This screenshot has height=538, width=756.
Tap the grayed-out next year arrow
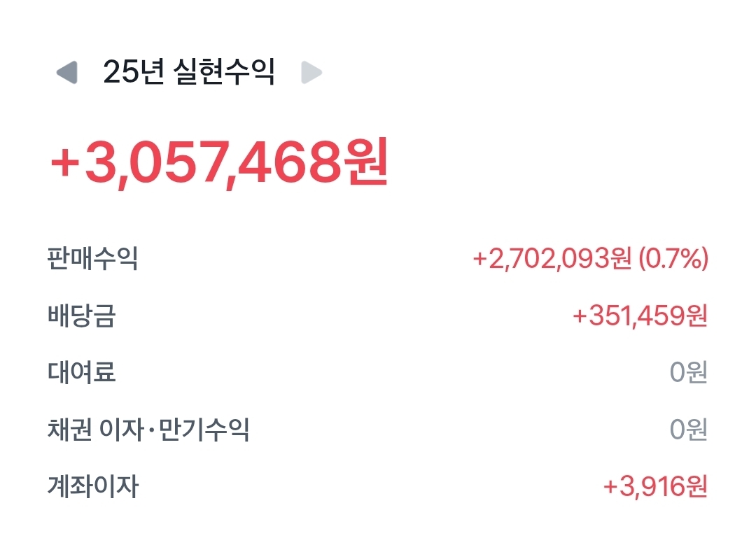(x=311, y=72)
